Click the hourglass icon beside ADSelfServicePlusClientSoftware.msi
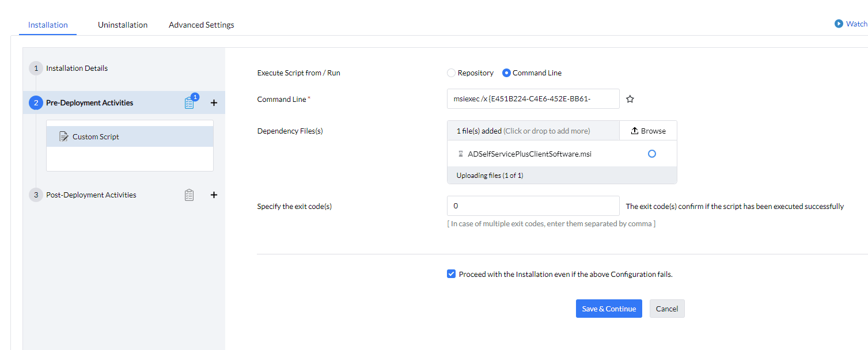The image size is (868, 350). coord(460,154)
